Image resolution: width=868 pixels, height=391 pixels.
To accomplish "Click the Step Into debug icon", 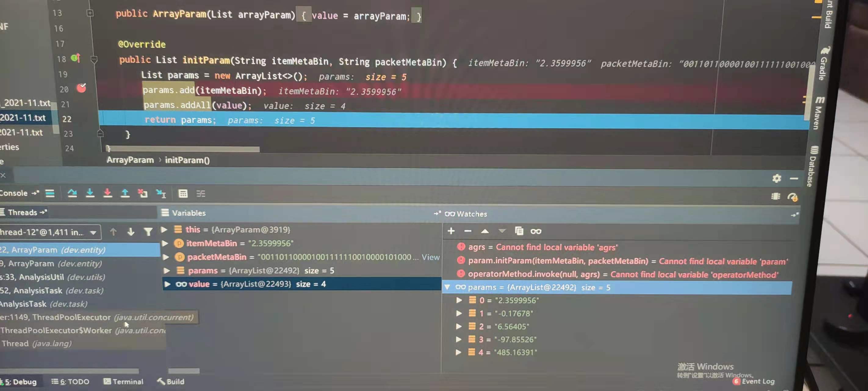I will 90,193.
